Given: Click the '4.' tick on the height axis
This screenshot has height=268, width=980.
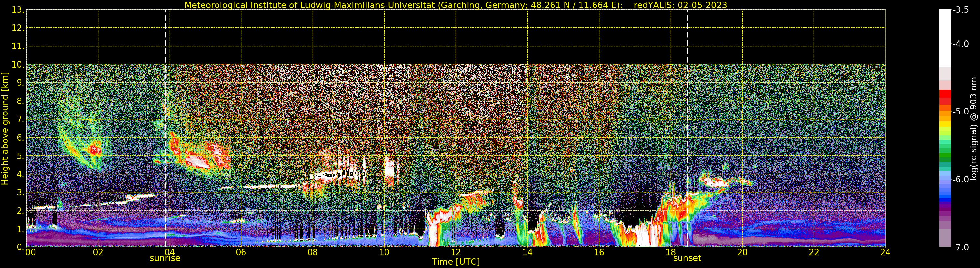Looking at the screenshot, I should pyautogui.click(x=21, y=174).
